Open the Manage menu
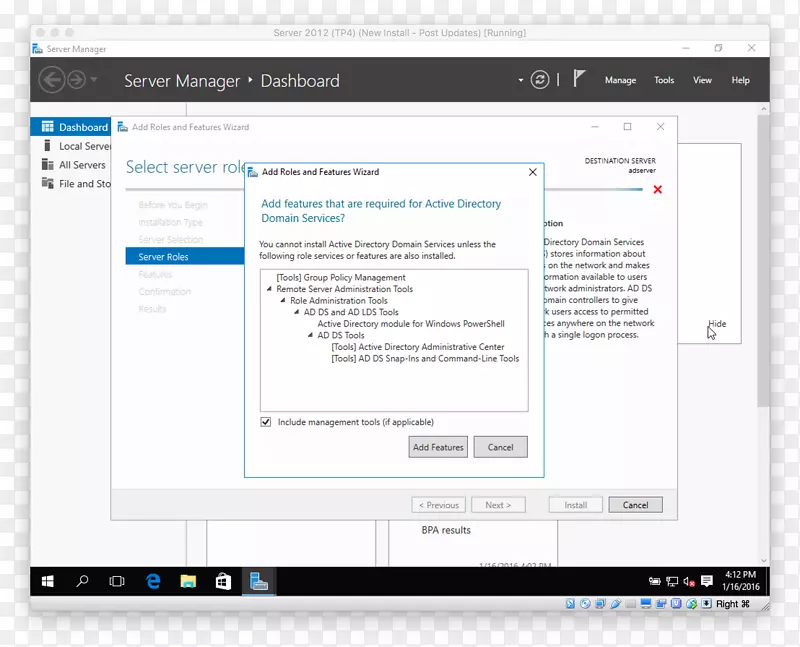This screenshot has height=647, width=800. coord(620,80)
